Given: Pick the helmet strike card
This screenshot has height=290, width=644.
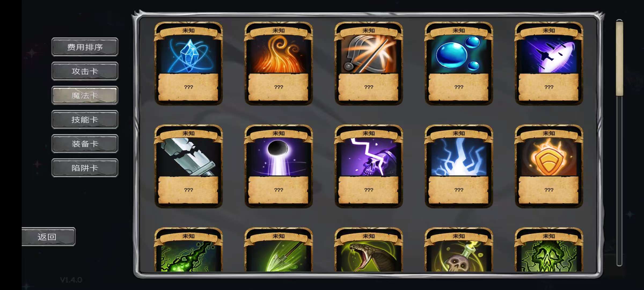Looking at the screenshot, I should [369, 63].
